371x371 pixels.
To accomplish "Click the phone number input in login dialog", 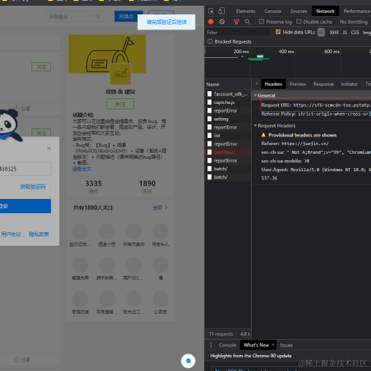I will 25,169.
